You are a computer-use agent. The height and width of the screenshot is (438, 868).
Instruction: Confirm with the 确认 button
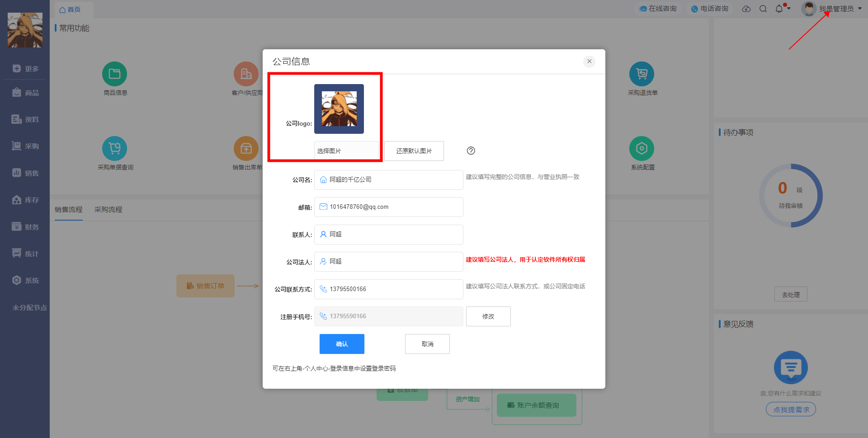click(x=342, y=344)
